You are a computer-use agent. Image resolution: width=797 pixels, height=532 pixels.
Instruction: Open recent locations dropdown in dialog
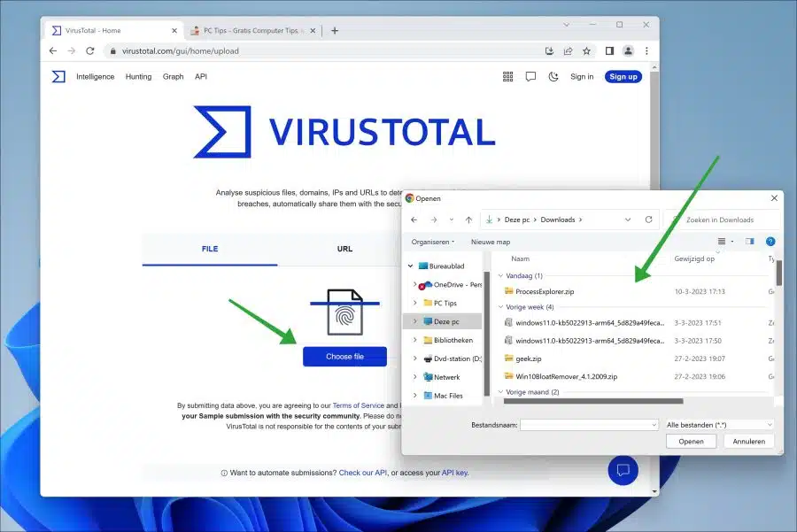pyautogui.click(x=452, y=220)
